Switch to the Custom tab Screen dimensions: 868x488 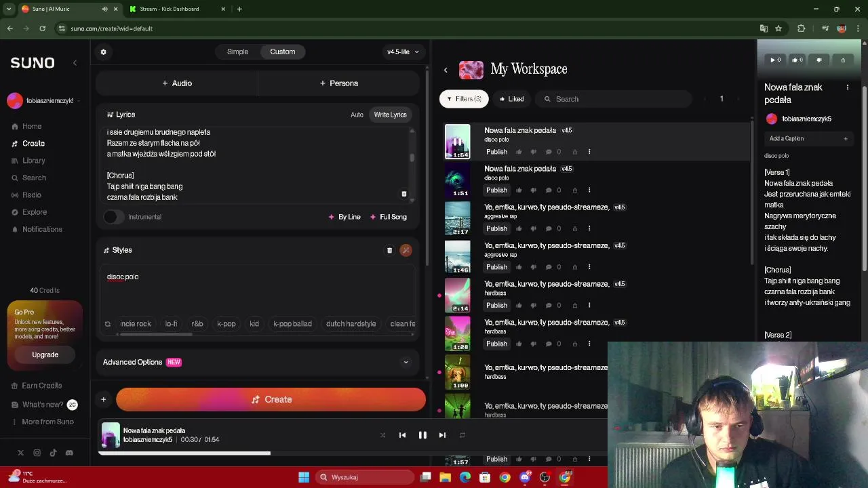[283, 52]
